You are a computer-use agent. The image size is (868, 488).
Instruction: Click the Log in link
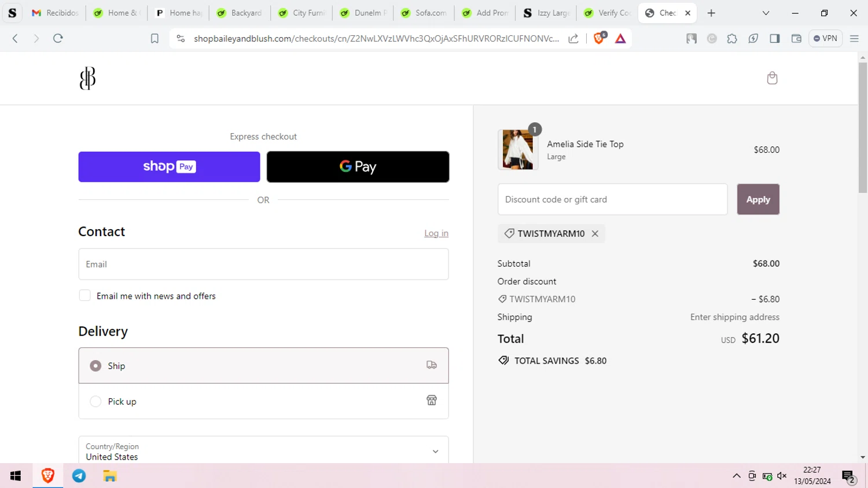pos(436,233)
